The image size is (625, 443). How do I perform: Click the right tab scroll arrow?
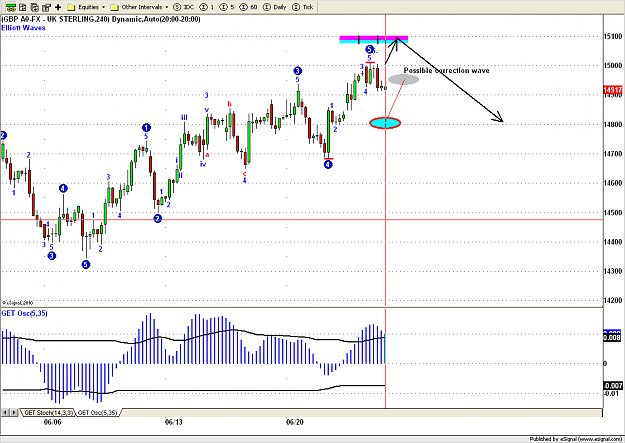coord(14,412)
